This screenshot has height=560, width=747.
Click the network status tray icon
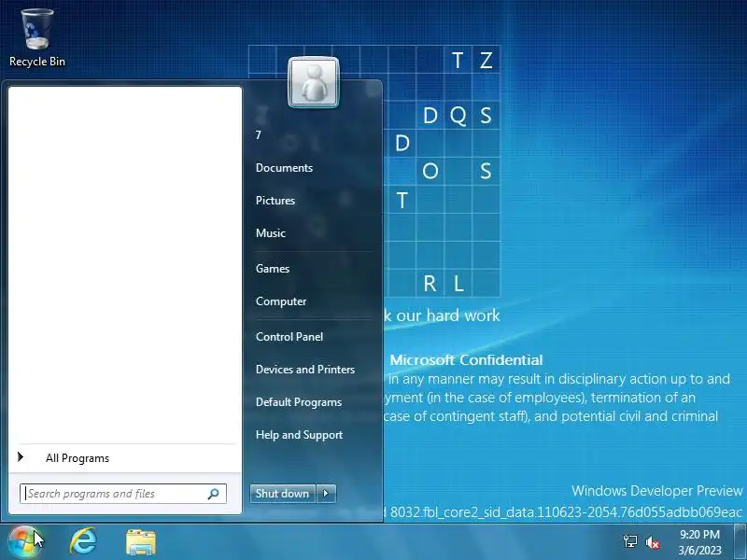point(629,542)
